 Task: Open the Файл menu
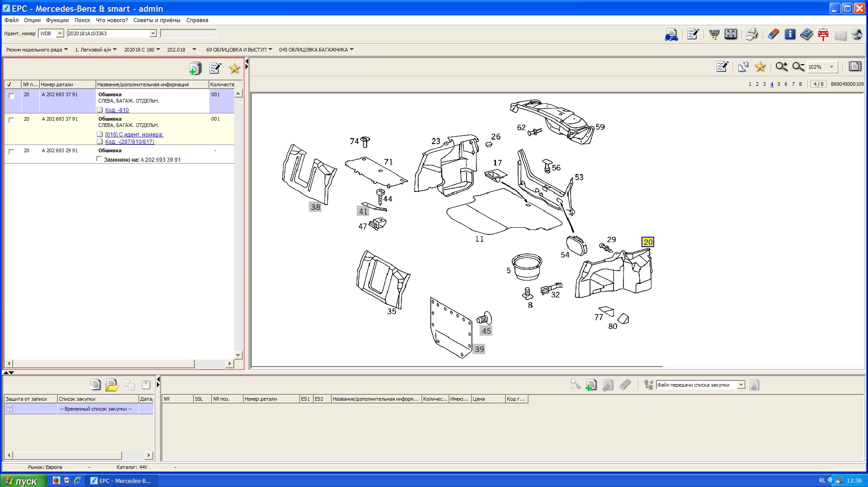[x=11, y=20]
